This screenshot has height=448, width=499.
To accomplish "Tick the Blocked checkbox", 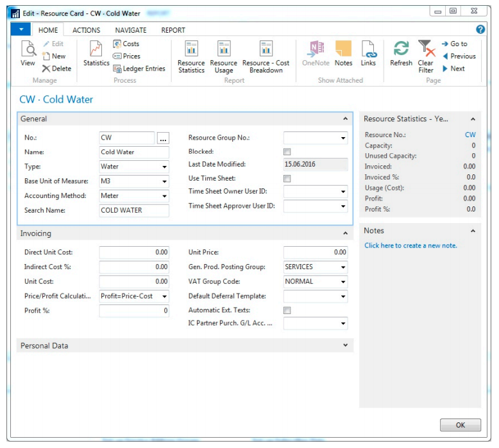I will 287,152.
